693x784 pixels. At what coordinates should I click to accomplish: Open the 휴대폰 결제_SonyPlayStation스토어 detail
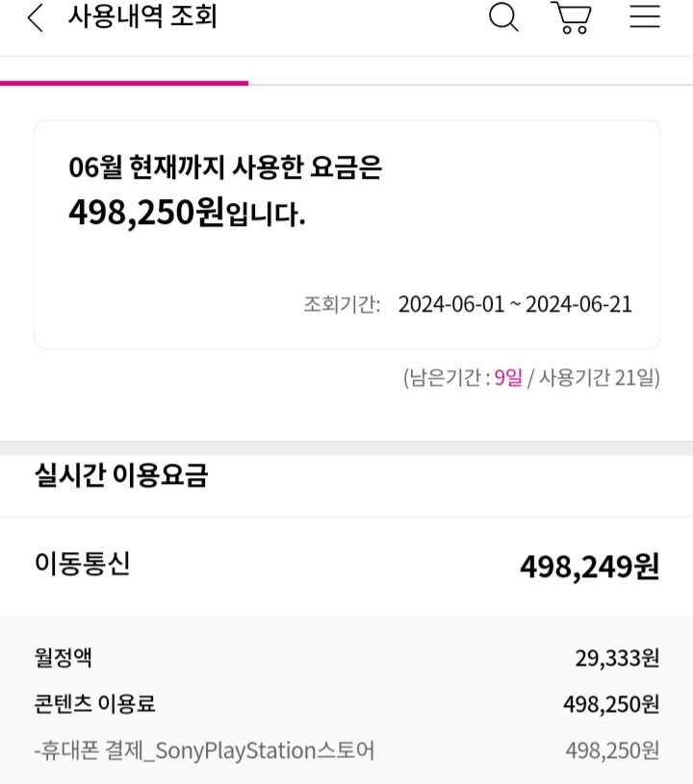point(204,750)
